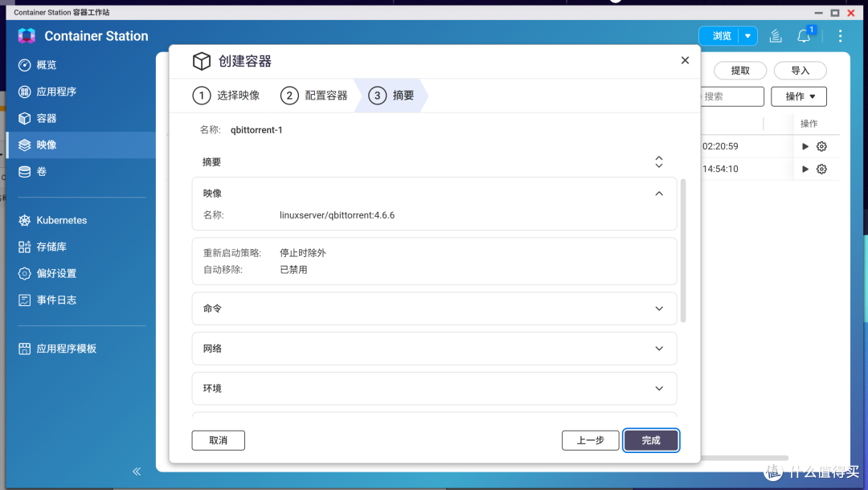Open the three-dot more menu
Viewport: 868px width, 490px height.
[x=841, y=36]
